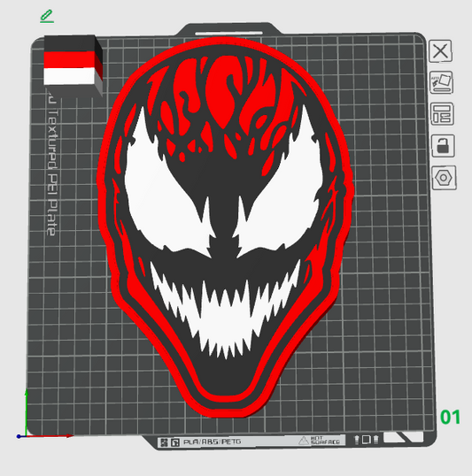The height and width of the screenshot is (476, 472).
Task: Open plate settings hexagon icon
Action: tap(444, 178)
